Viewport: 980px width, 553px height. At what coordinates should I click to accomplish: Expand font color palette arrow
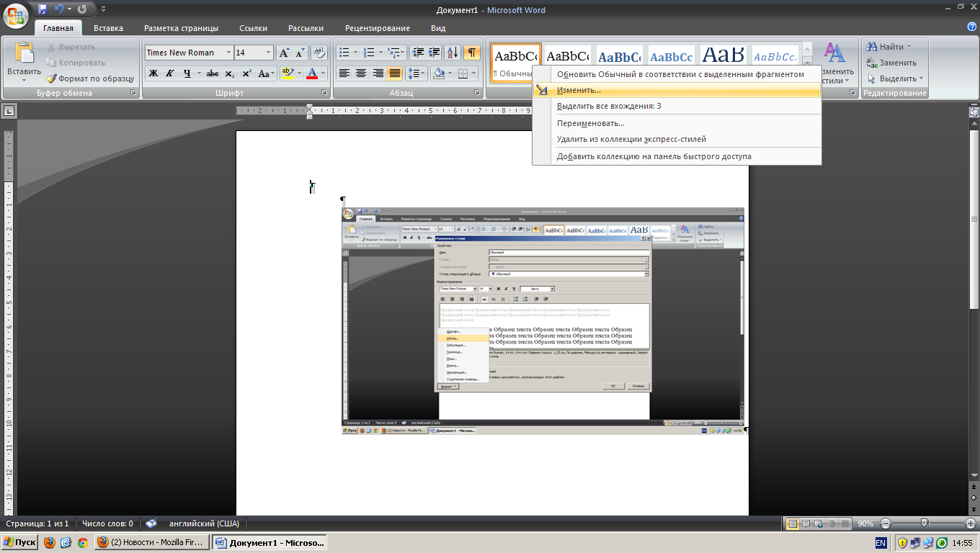323,73
